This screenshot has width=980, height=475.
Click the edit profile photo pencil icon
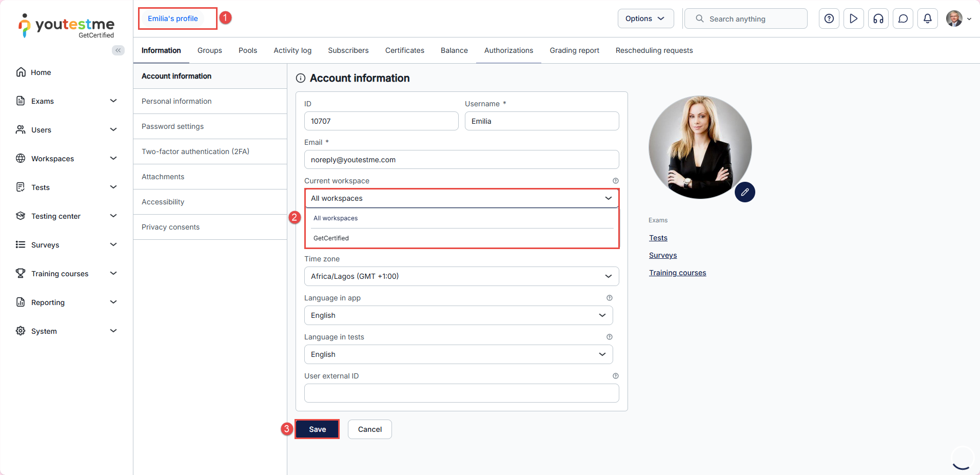[744, 192]
